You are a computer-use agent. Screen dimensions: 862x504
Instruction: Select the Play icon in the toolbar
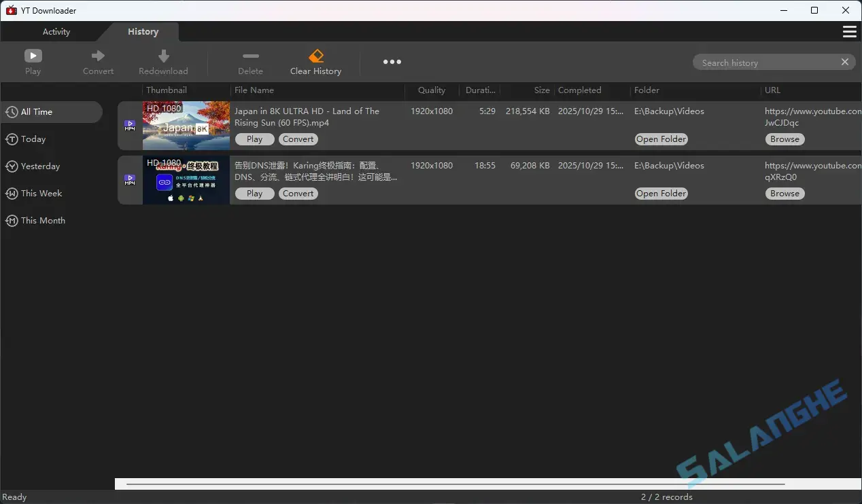(x=33, y=56)
